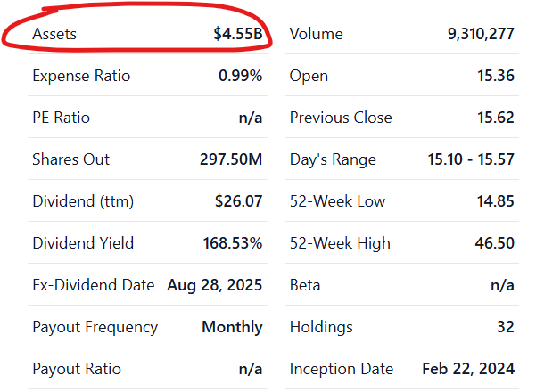Select the $4.55B assets value
The image size is (536, 392).
[x=237, y=34]
